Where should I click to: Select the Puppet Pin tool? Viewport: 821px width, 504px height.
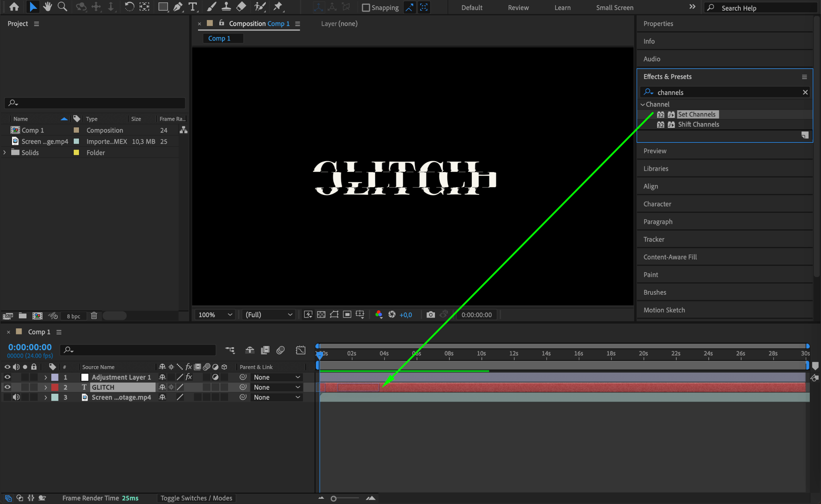(277, 7)
